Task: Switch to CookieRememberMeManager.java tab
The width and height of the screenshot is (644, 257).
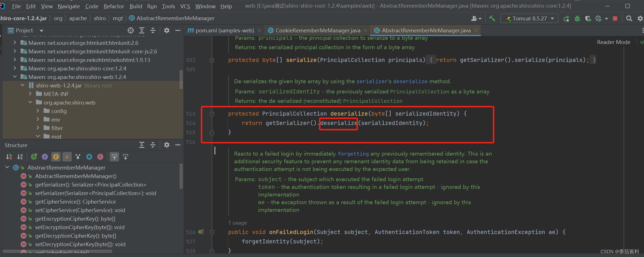Action: (x=318, y=30)
